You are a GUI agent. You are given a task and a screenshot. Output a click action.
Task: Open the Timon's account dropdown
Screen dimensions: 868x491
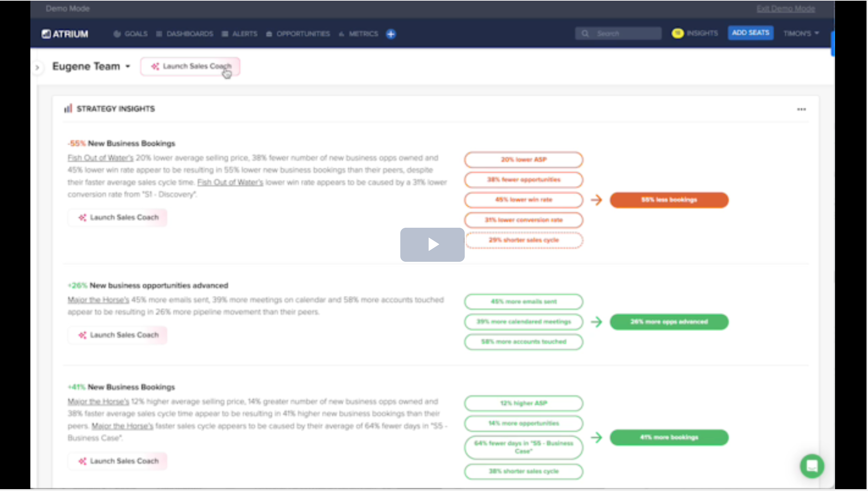[x=801, y=33]
